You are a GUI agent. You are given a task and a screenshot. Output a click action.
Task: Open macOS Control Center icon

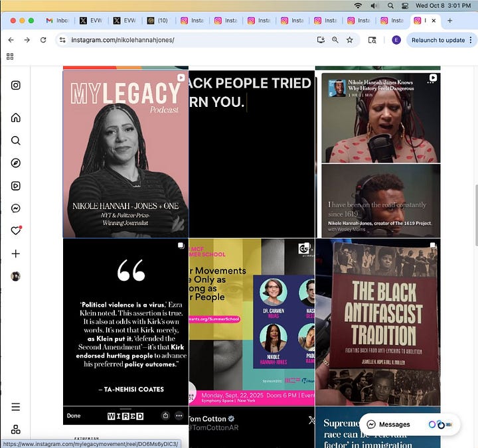point(405,5)
